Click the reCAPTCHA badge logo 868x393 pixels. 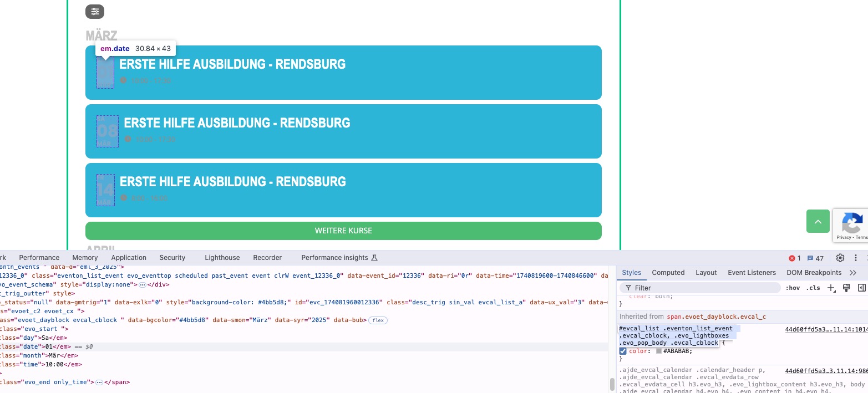click(852, 223)
